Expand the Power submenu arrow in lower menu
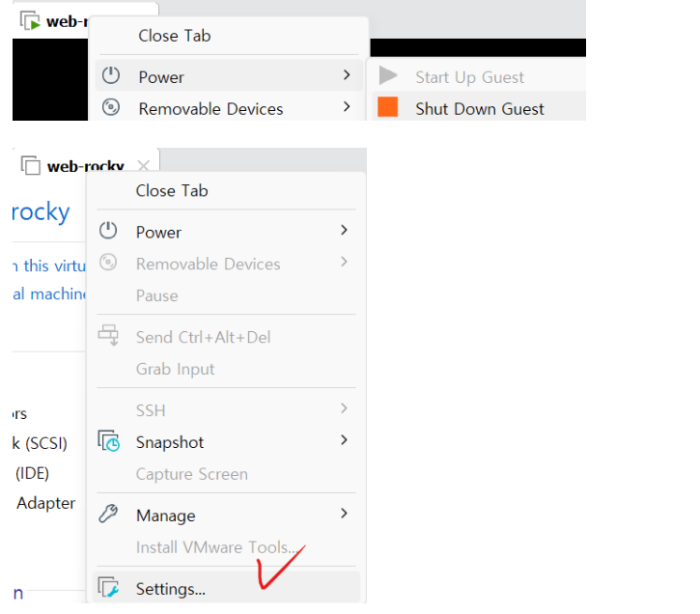Viewport: 700px width, 614px height. click(344, 230)
